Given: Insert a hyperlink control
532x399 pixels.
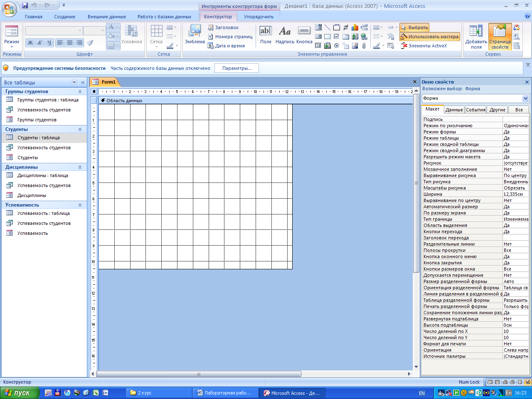Looking at the screenshot, I should 364,37.
